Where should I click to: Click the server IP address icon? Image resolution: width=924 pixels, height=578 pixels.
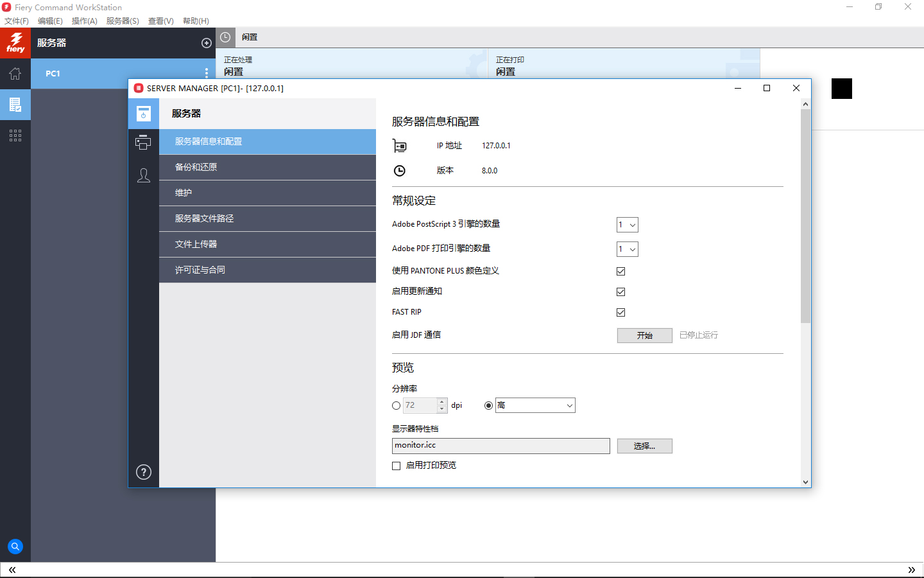400,146
